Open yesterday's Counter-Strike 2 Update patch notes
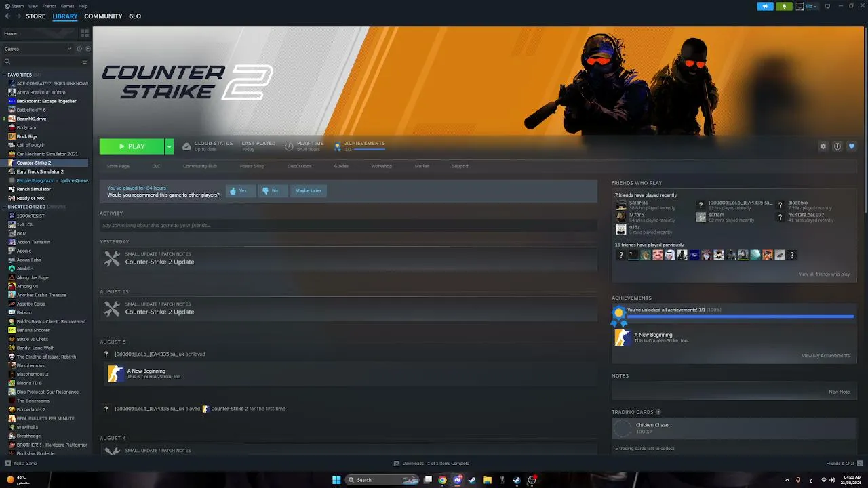This screenshot has height=488, width=868. pyautogui.click(x=349, y=259)
